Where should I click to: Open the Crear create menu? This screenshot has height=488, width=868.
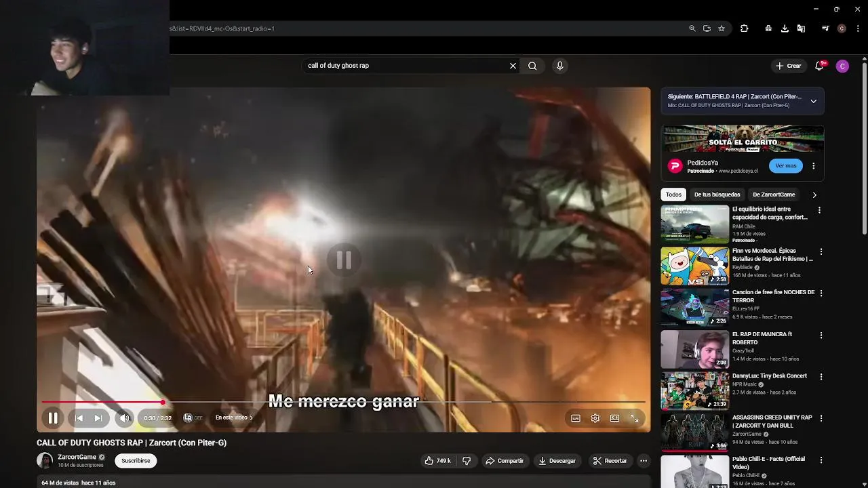[789, 66]
